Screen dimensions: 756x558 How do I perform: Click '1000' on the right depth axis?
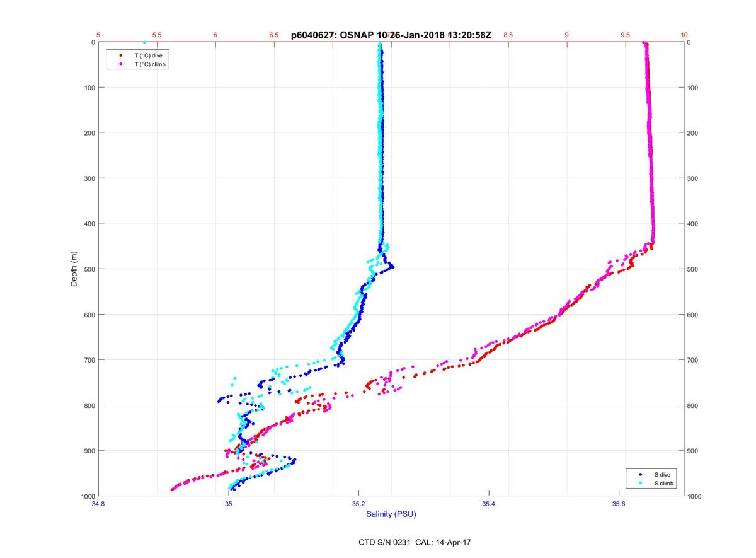click(x=696, y=496)
